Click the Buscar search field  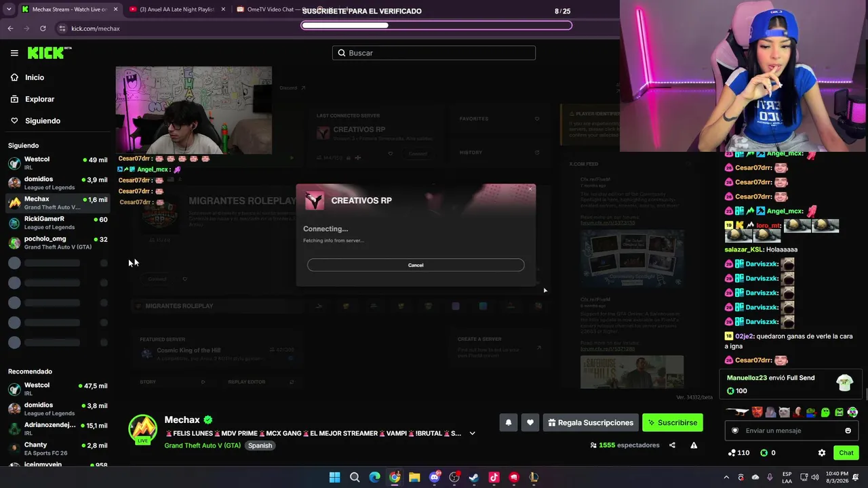coord(434,53)
